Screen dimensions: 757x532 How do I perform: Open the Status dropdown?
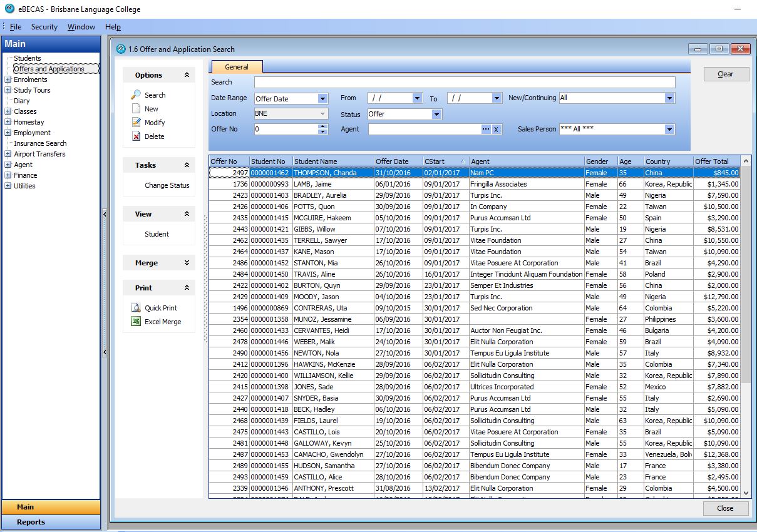pyautogui.click(x=436, y=115)
